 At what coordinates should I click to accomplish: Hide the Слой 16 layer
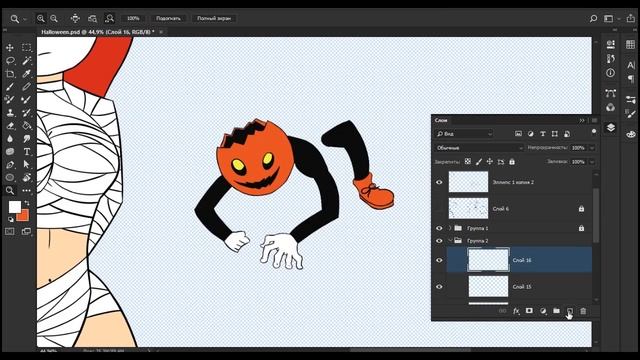[x=439, y=260]
